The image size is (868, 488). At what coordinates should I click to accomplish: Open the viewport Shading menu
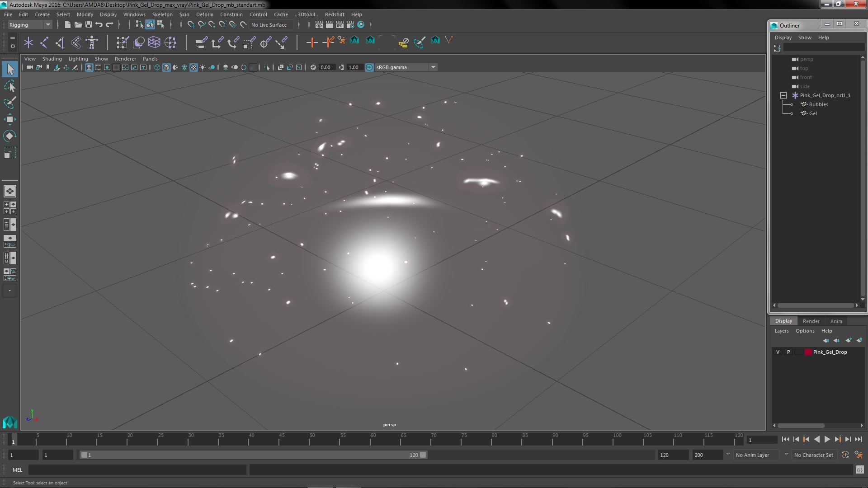coord(52,59)
